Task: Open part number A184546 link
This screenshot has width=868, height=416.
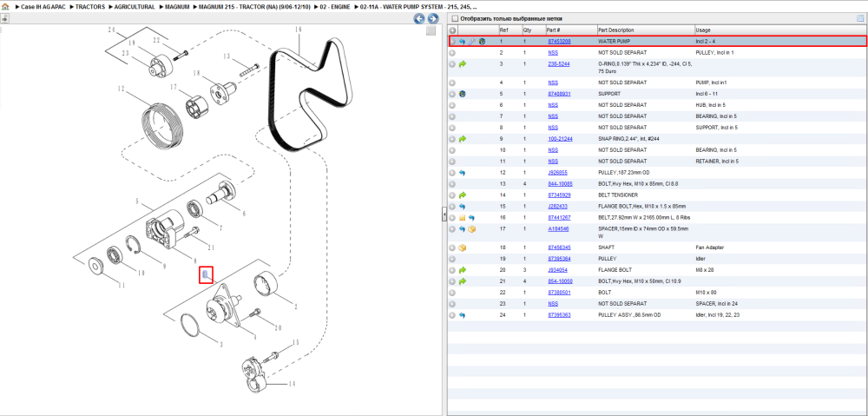Action: pos(557,228)
